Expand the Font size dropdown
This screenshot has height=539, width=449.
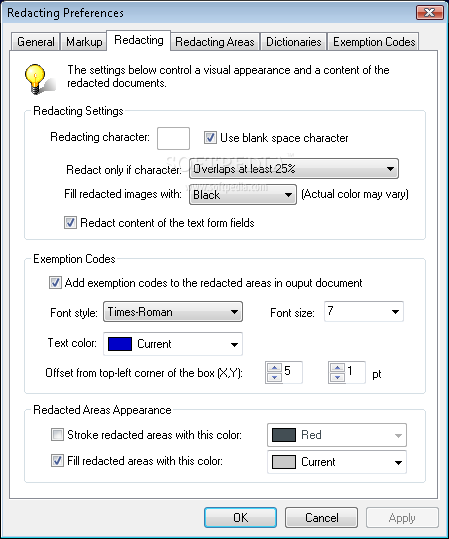pyautogui.click(x=395, y=312)
